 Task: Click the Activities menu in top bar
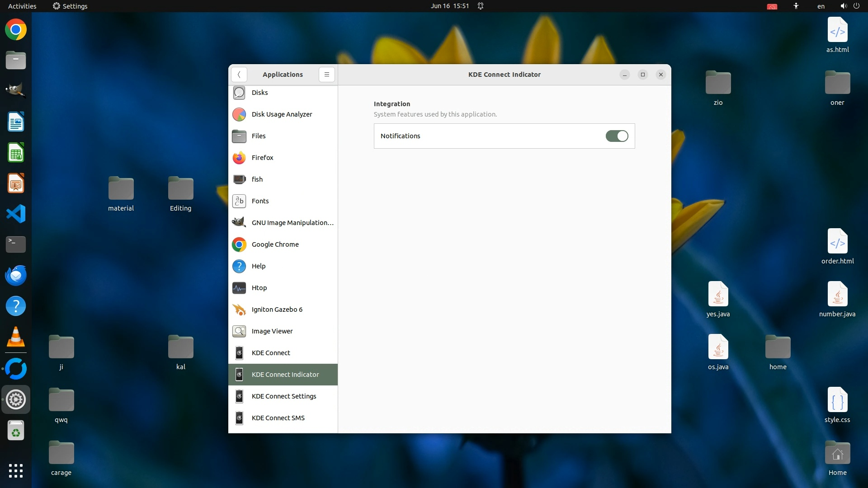click(22, 6)
